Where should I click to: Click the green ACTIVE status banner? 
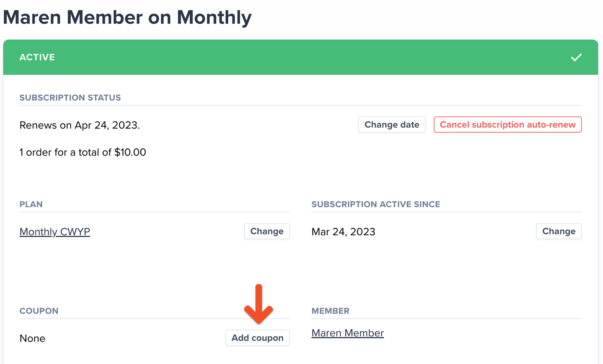[301, 57]
